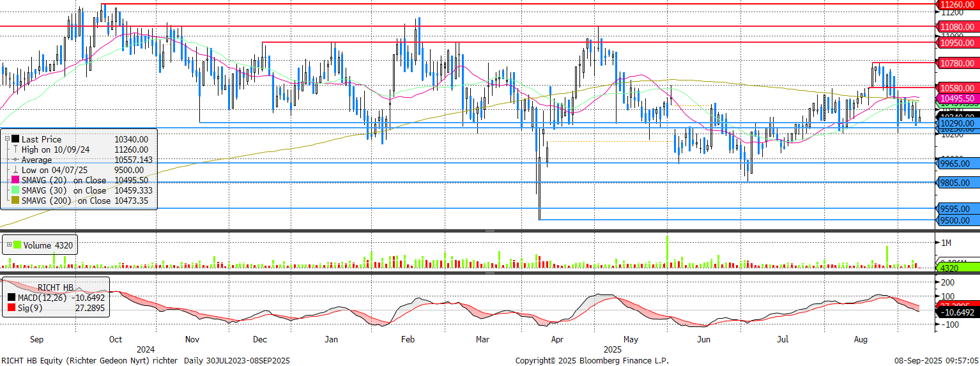Click the '2024' year label on time axis
The image size is (980, 366).
click(146, 349)
